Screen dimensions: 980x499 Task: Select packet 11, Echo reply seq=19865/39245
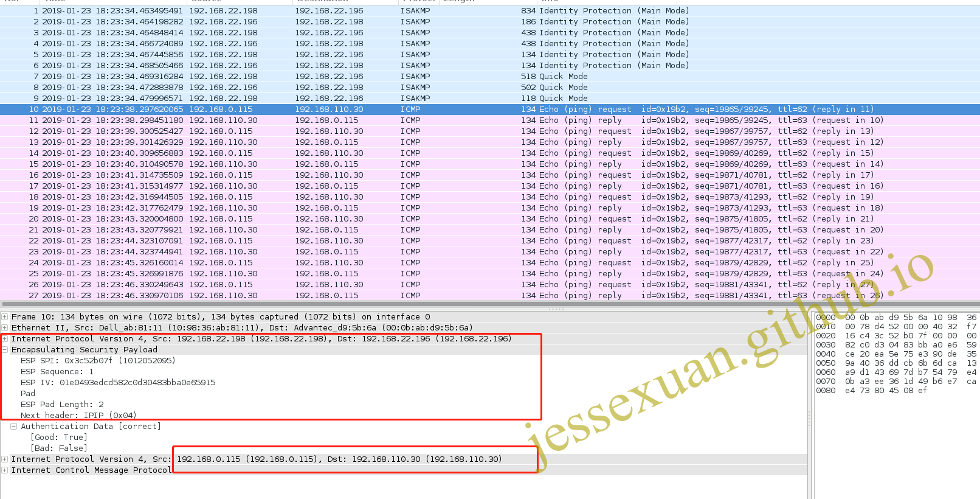pyautogui.click(x=490, y=120)
